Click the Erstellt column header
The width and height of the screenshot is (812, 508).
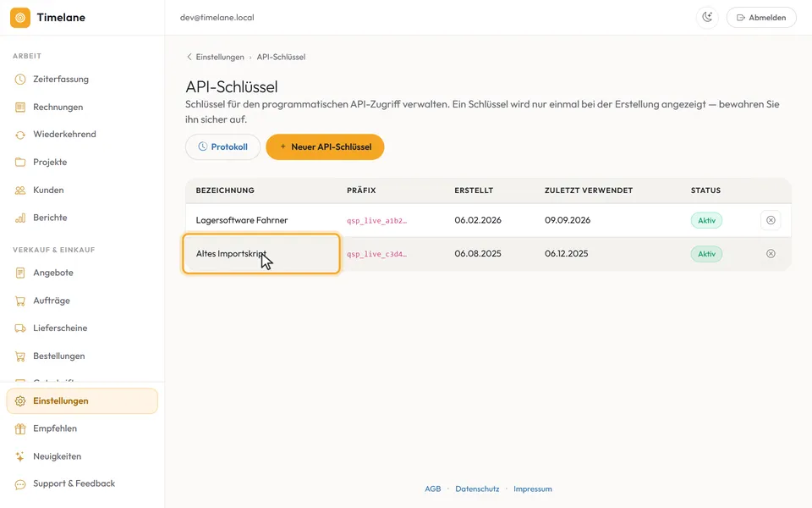pyautogui.click(x=474, y=190)
